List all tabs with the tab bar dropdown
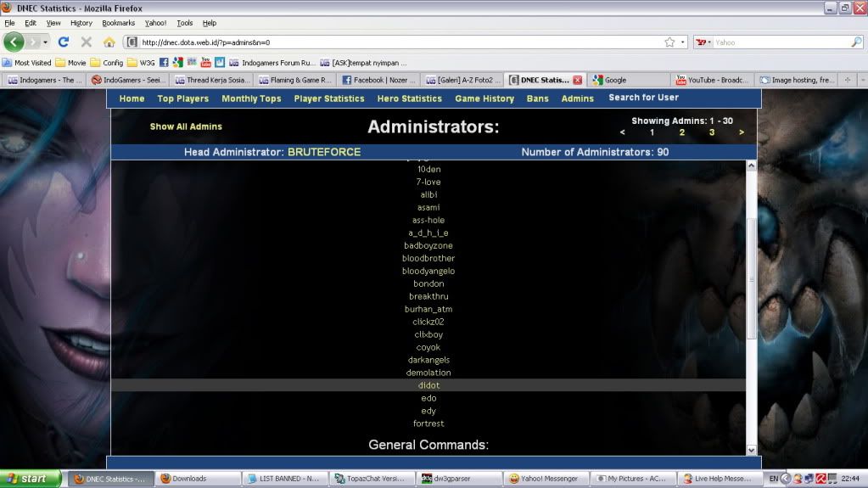The width and height of the screenshot is (868, 488). coord(862,80)
